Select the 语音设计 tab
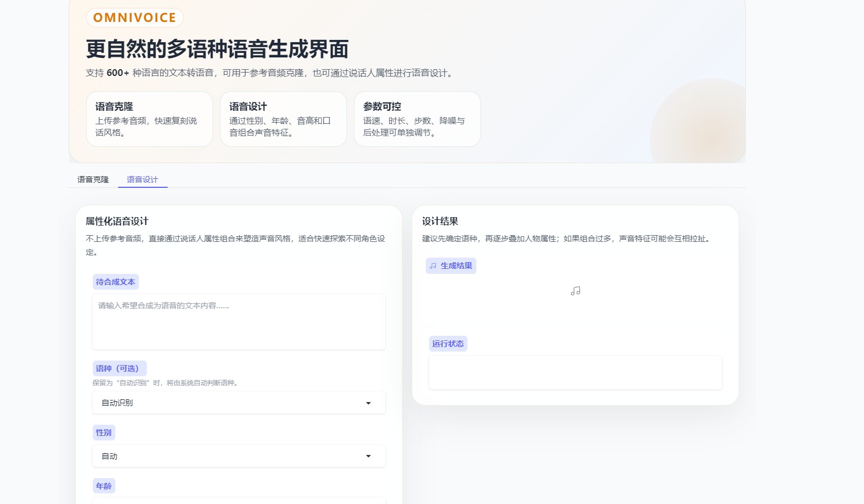Viewport: 864px width, 504px height. [x=142, y=179]
